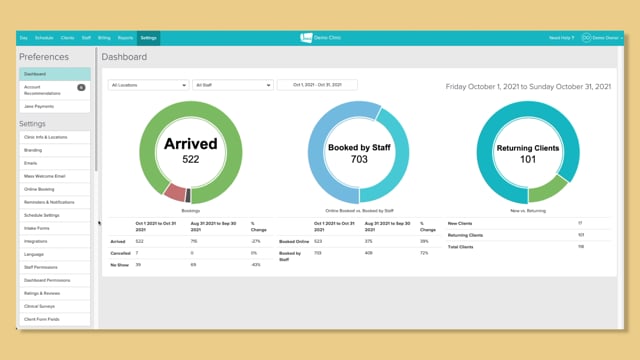Click the user avatar icon in header
Viewport: 640px width, 360px height.
click(586, 38)
